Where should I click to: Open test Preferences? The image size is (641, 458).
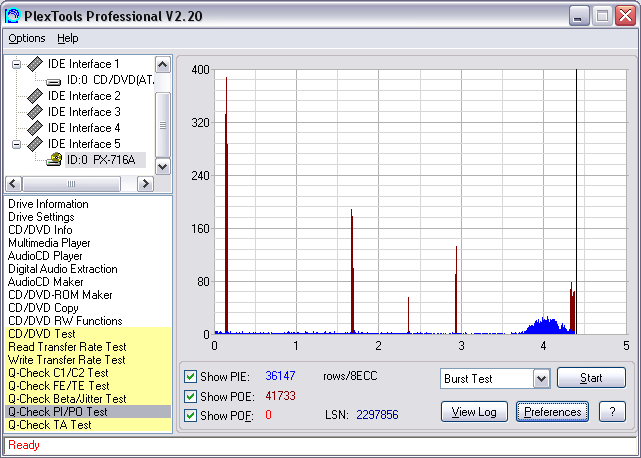tap(552, 412)
